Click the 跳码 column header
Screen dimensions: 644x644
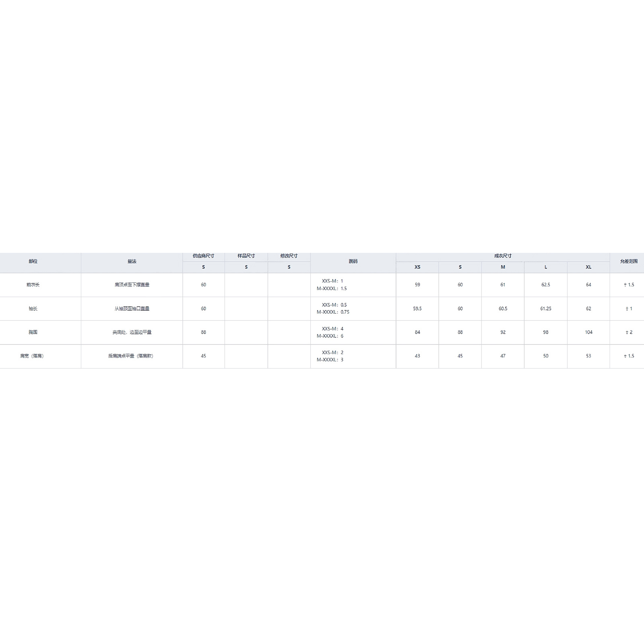click(x=353, y=261)
